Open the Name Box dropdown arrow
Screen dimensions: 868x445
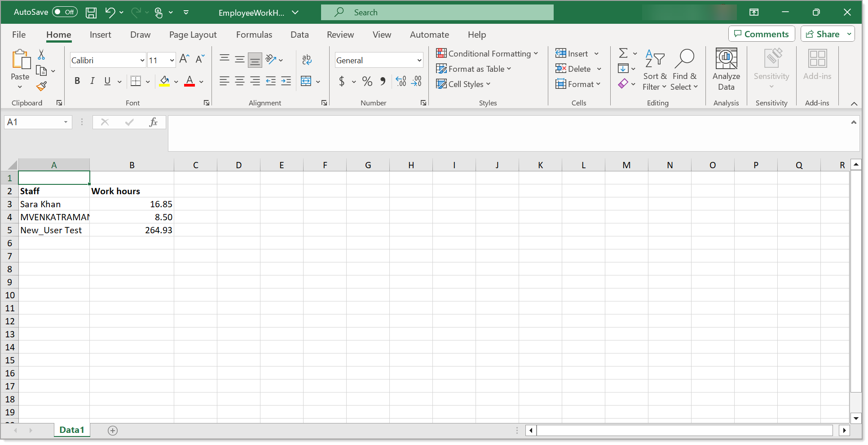pyautogui.click(x=66, y=122)
